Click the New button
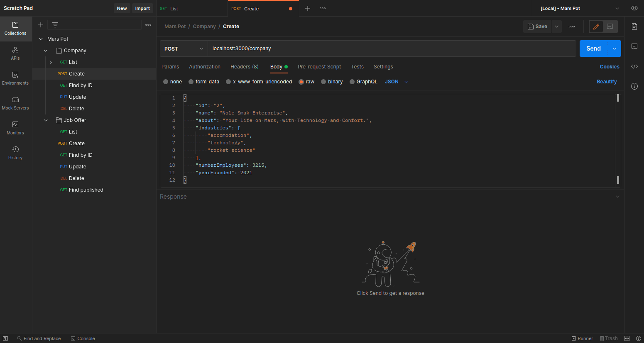This screenshot has height=343, width=644. point(122,8)
